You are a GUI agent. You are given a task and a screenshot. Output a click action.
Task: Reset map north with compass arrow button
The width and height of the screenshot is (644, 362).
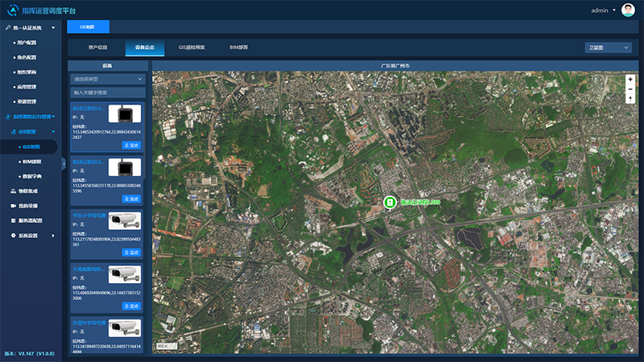pos(630,98)
